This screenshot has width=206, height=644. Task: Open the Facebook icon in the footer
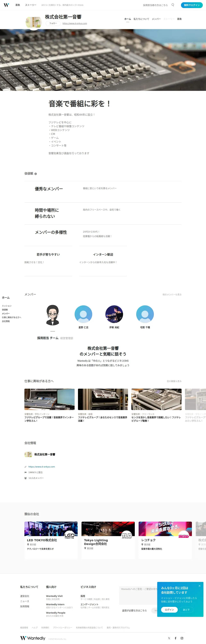coord(176,638)
